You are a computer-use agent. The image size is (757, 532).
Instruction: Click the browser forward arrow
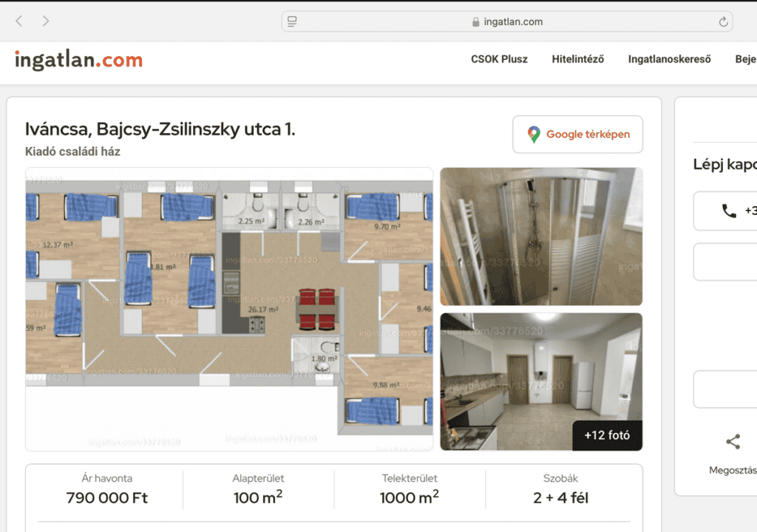tap(46, 21)
